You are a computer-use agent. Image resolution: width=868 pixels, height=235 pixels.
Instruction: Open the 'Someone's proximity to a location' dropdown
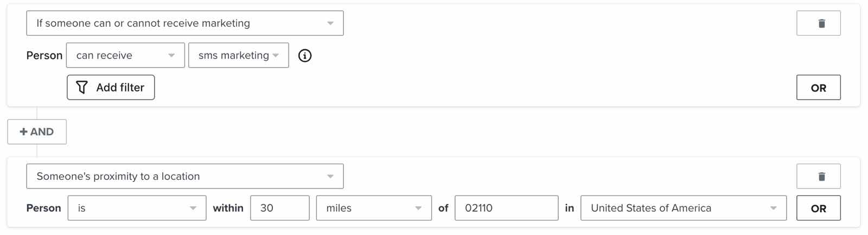pos(184,176)
